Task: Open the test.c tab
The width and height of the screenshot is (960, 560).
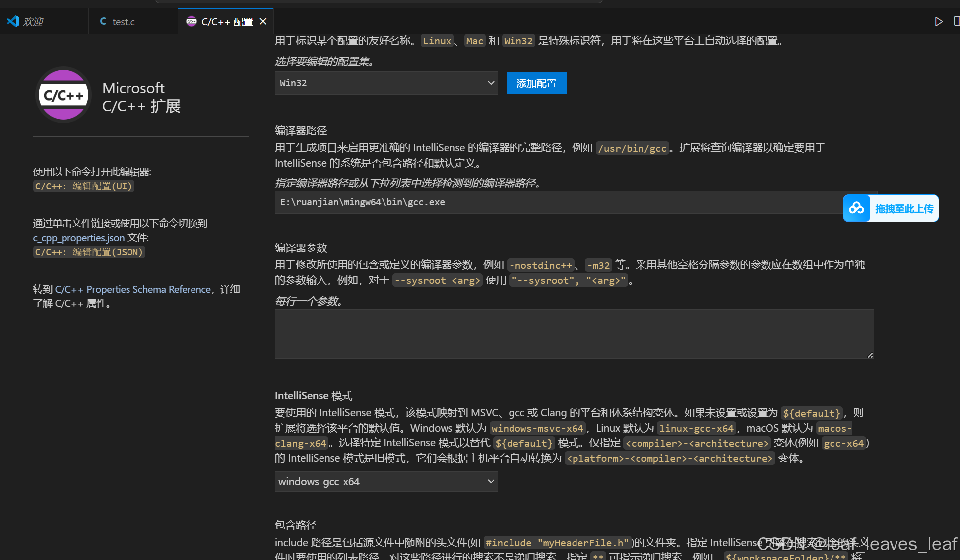Action: (133, 21)
